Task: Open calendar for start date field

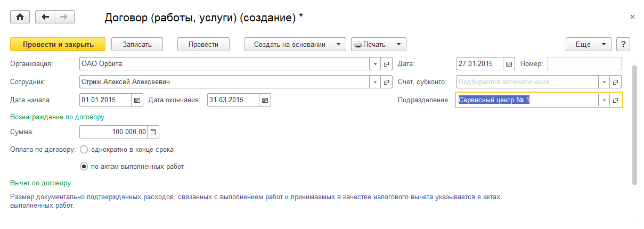Action: 137,100
